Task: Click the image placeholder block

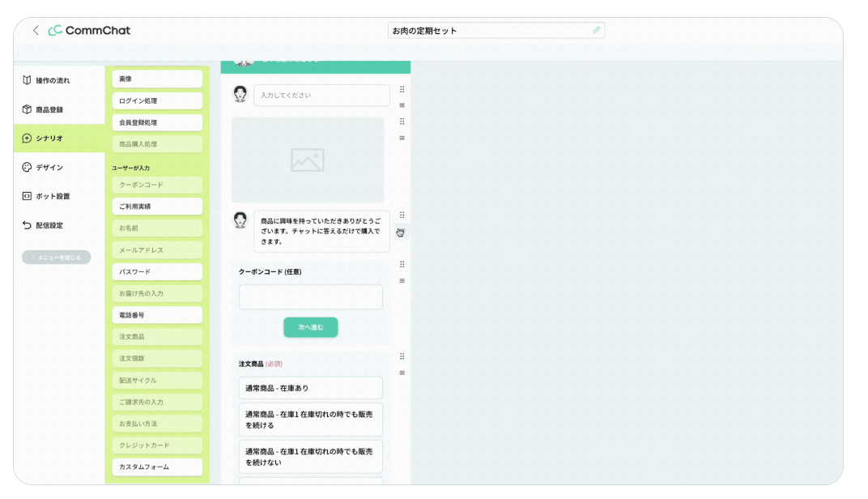Action: tap(308, 160)
